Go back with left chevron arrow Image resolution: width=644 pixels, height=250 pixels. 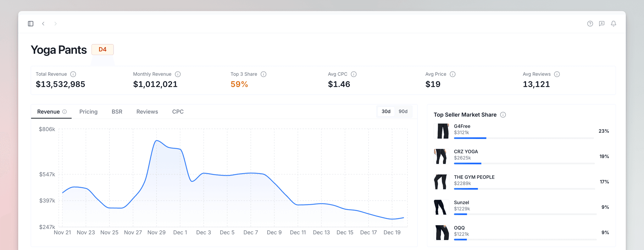pyautogui.click(x=43, y=24)
